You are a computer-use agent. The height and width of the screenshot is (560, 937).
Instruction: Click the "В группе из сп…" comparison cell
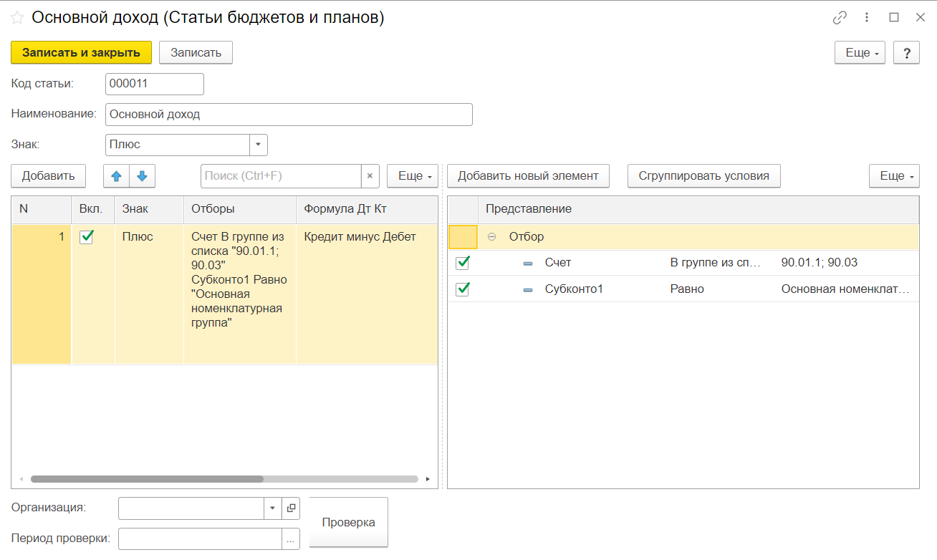[x=715, y=263]
